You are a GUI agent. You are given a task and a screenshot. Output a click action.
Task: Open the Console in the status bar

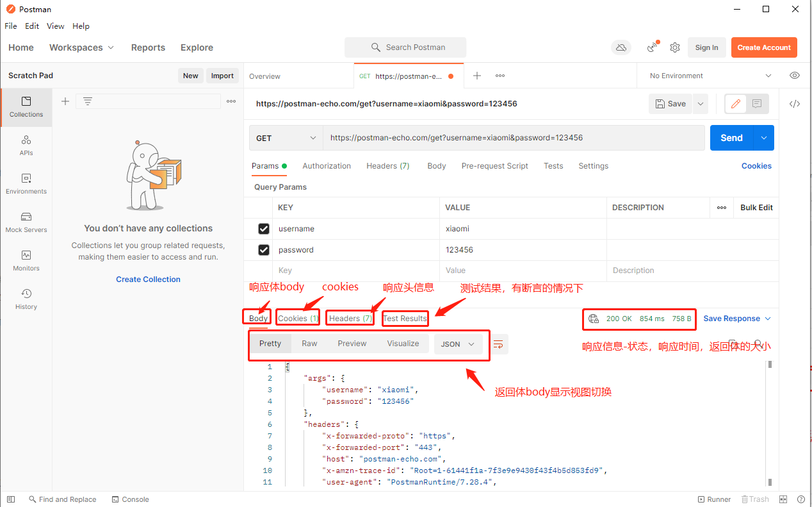(x=130, y=499)
